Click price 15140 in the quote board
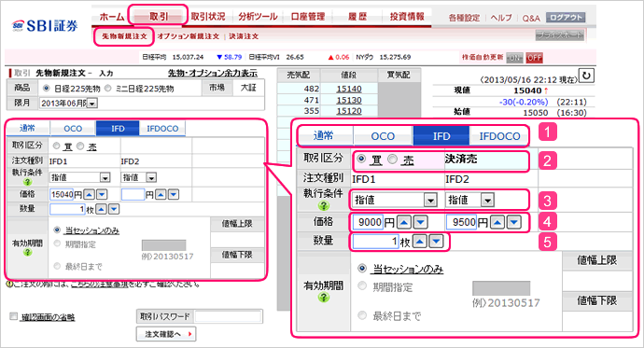Image resolution: width=644 pixels, height=348 pixels. 349,89
